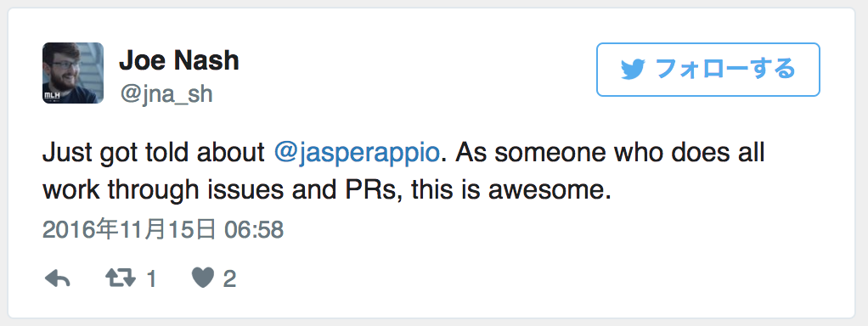Click the Twitter bird icon in follow button
Screen dimensions: 868x326
pos(634,70)
